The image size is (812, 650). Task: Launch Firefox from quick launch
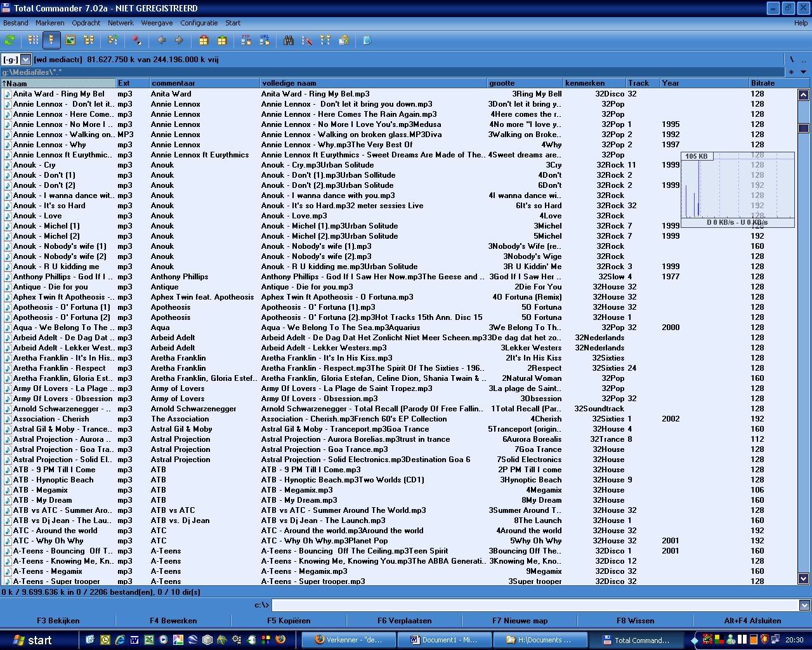click(x=280, y=640)
